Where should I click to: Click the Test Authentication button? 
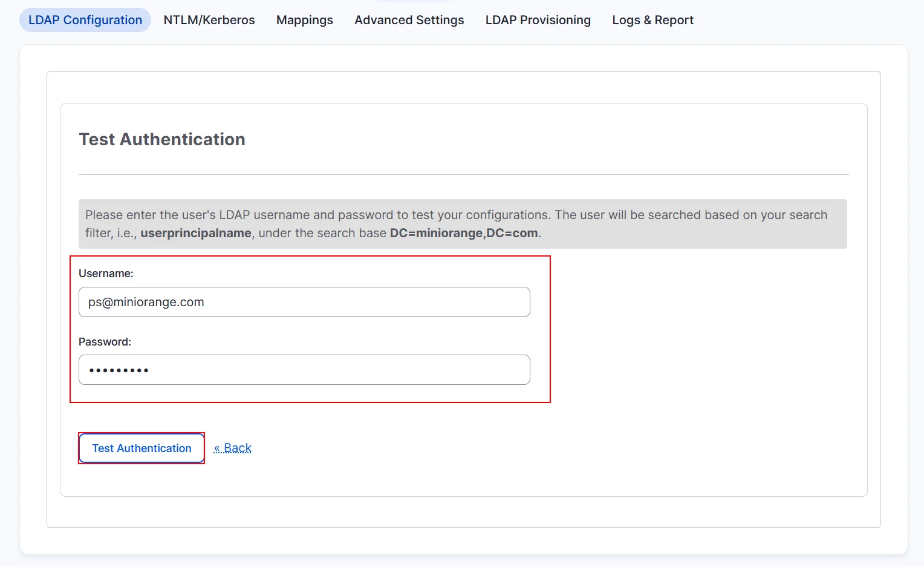coord(142,448)
